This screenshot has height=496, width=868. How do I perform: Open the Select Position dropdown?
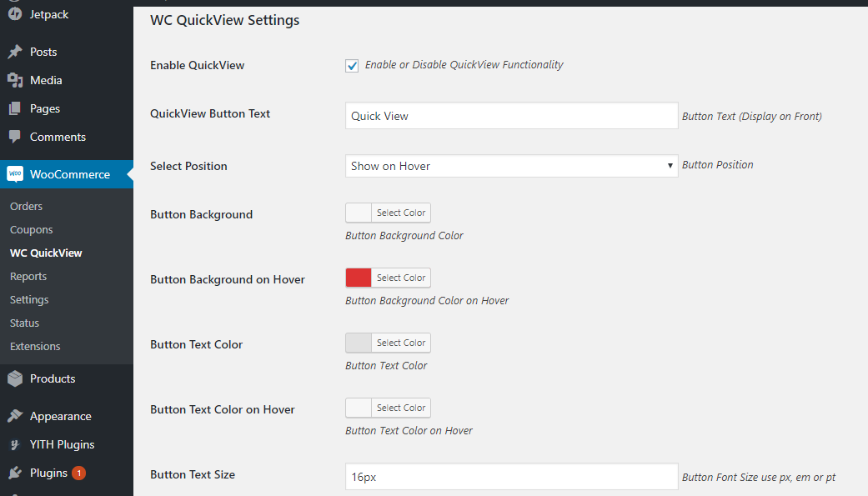pyautogui.click(x=511, y=166)
